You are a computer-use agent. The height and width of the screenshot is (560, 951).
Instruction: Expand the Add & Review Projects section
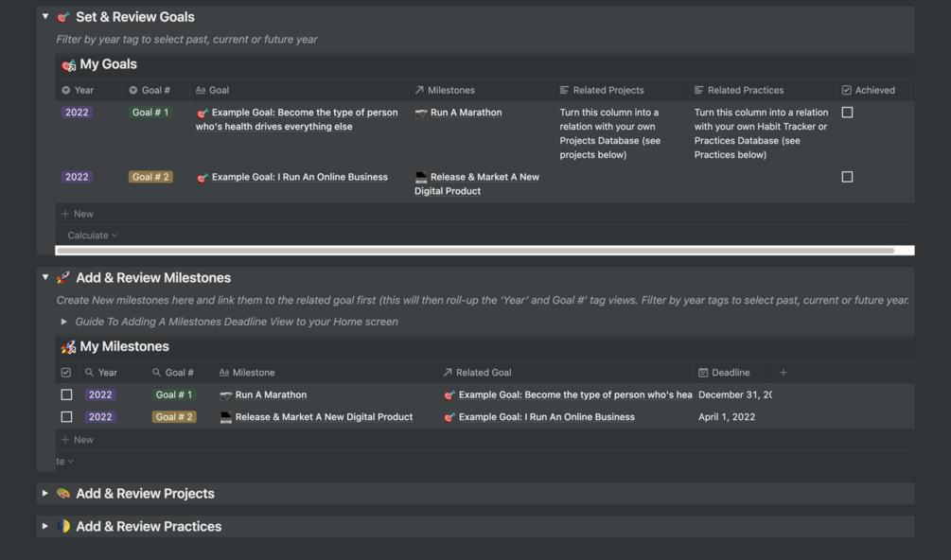pos(44,494)
